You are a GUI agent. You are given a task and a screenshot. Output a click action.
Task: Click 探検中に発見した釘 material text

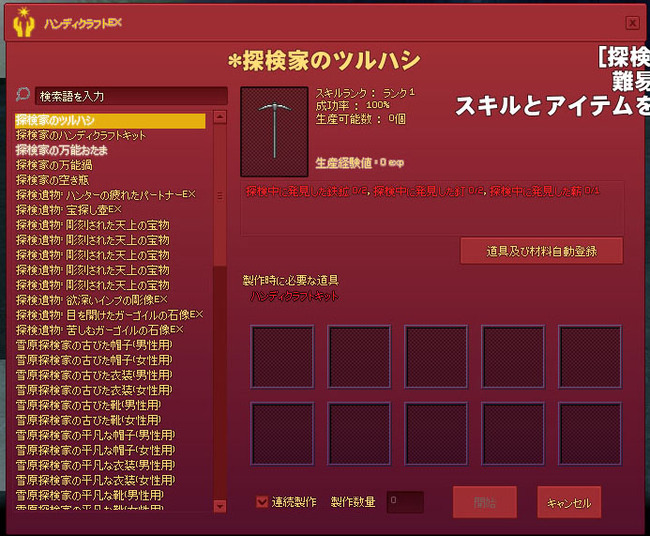point(428,191)
